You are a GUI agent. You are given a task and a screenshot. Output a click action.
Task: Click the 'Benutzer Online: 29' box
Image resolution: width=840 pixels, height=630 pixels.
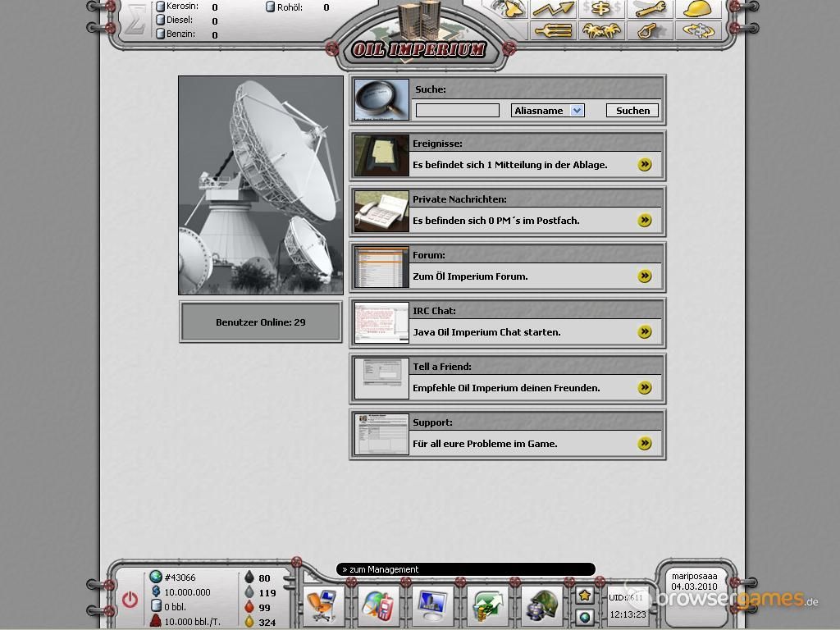click(x=260, y=322)
